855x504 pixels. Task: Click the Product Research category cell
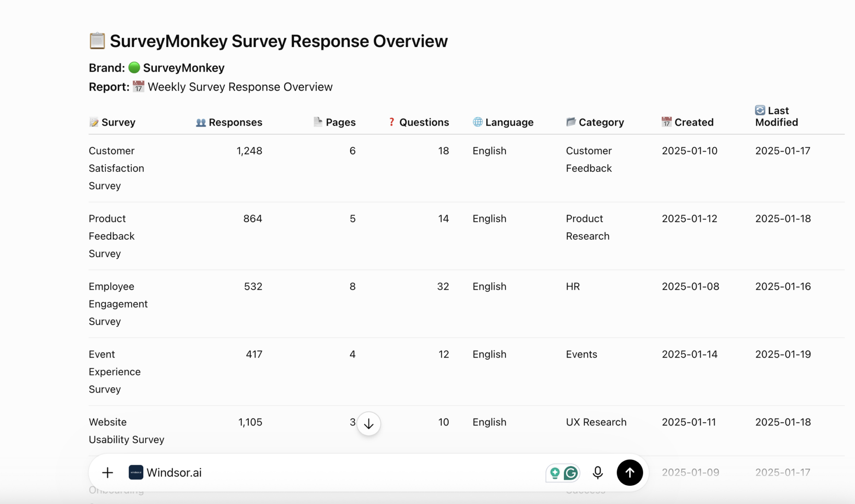point(588,227)
